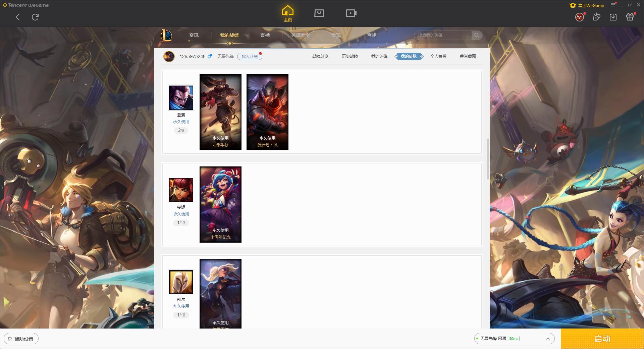Viewport: 644px width, 349px height.
Task: Click the 1/13 skin count badge
Action: [181, 222]
